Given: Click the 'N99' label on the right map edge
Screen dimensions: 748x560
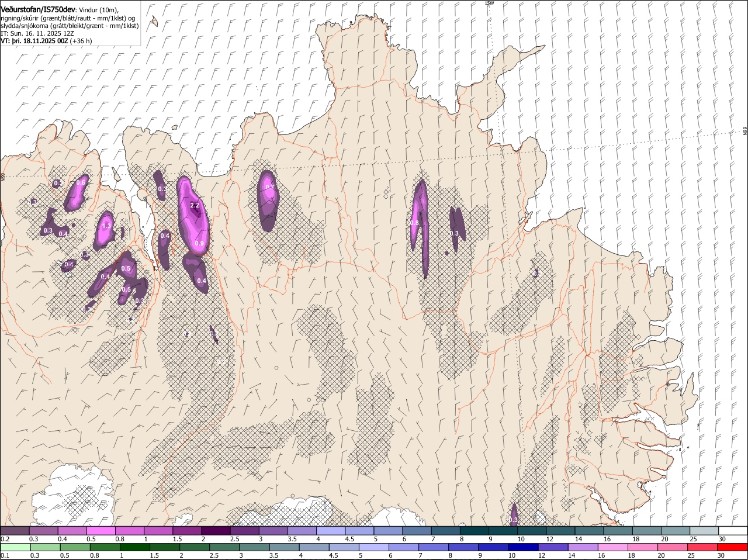Looking at the screenshot, I should 745,132.
